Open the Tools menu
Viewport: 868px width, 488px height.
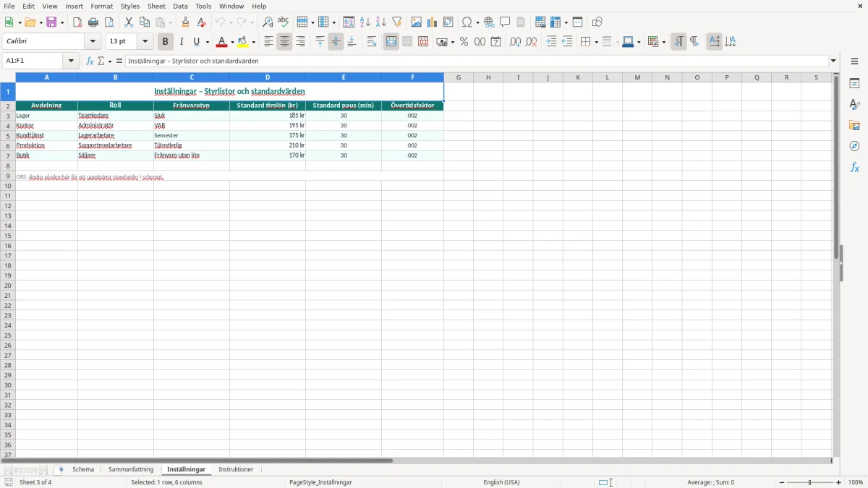(203, 6)
